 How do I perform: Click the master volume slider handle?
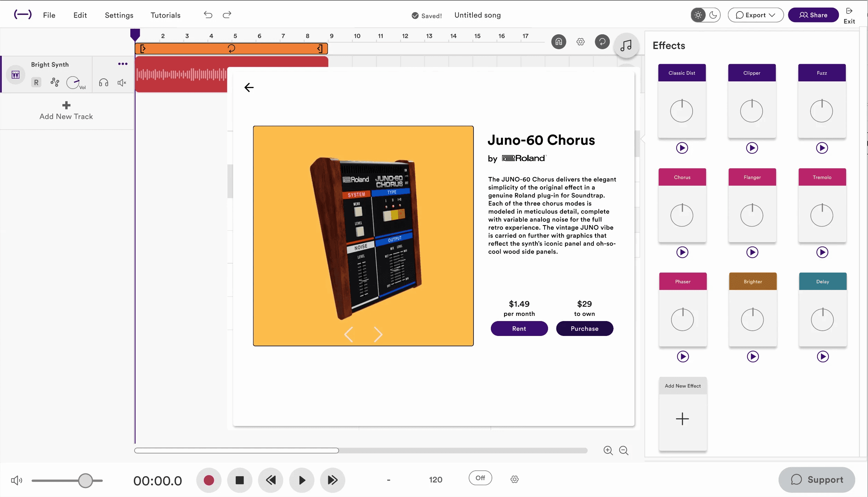85,480
